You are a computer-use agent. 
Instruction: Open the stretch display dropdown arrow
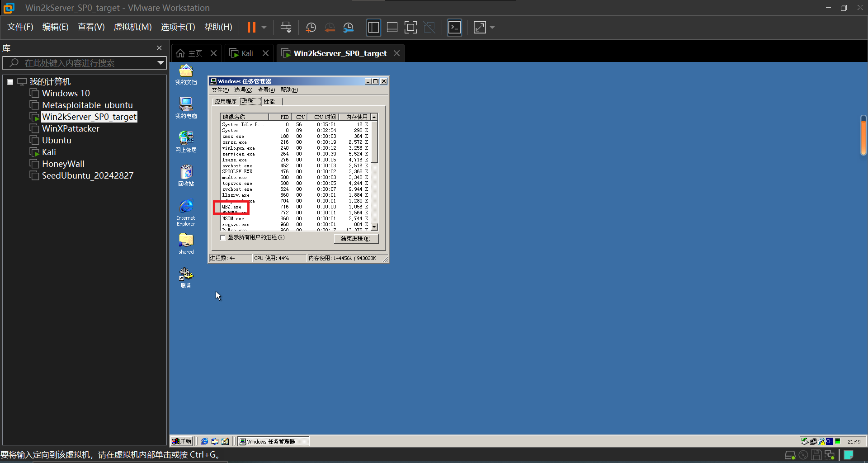point(492,28)
